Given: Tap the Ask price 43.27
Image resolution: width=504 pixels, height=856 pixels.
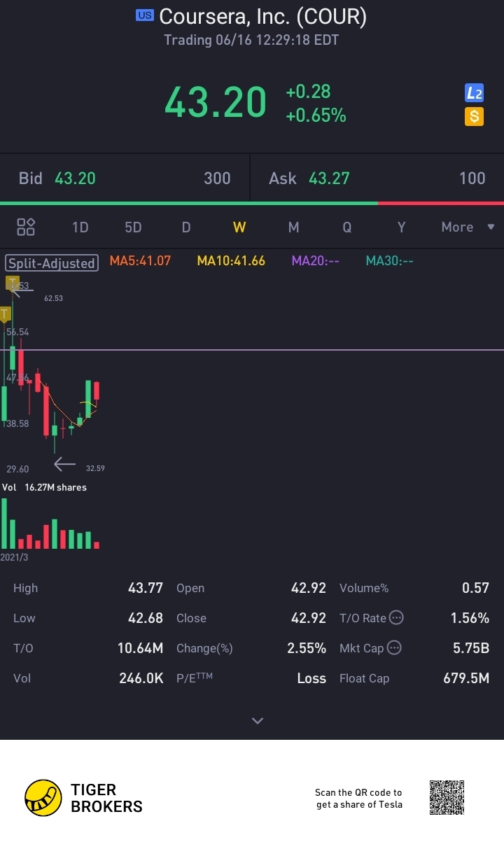Looking at the screenshot, I should 329,178.
